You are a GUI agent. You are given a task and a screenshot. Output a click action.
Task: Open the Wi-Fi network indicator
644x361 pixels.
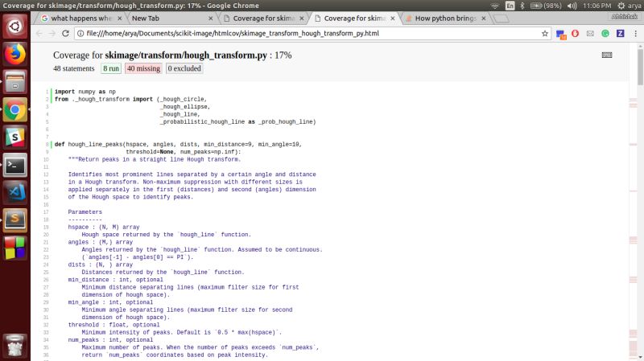(495, 6)
